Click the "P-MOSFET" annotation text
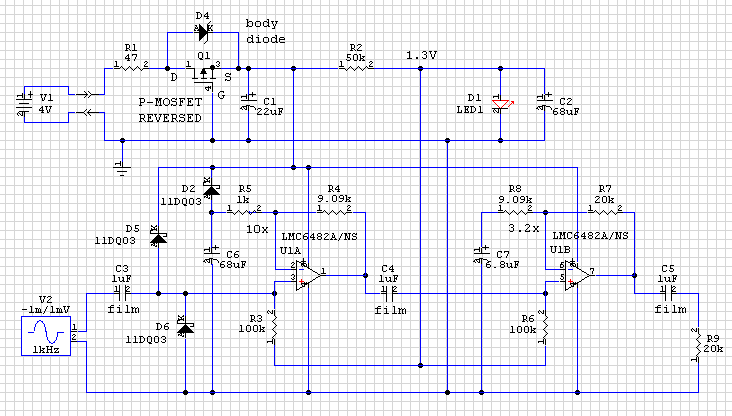The width and height of the screenshot is (732, 416). click(x=170, y=102)
